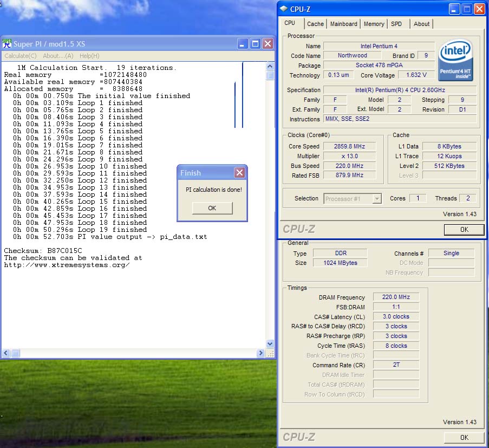
Task: Click OK in the upper CPU-Z window
Action: tap(464, 230)
